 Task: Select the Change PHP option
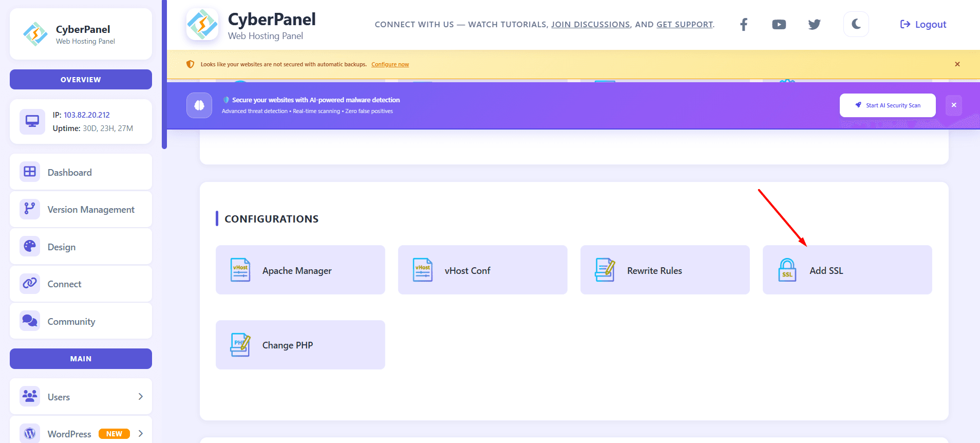tap(300, 345)
